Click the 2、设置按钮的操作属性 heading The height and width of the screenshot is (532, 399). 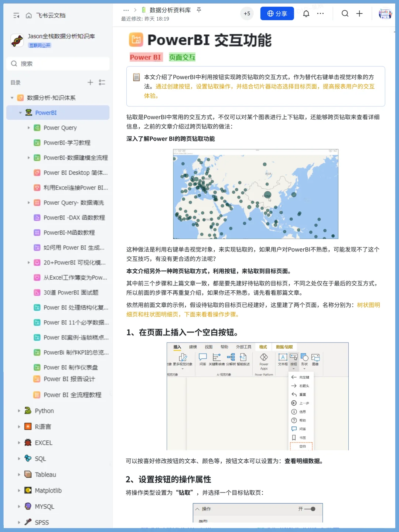pos(168,479)
